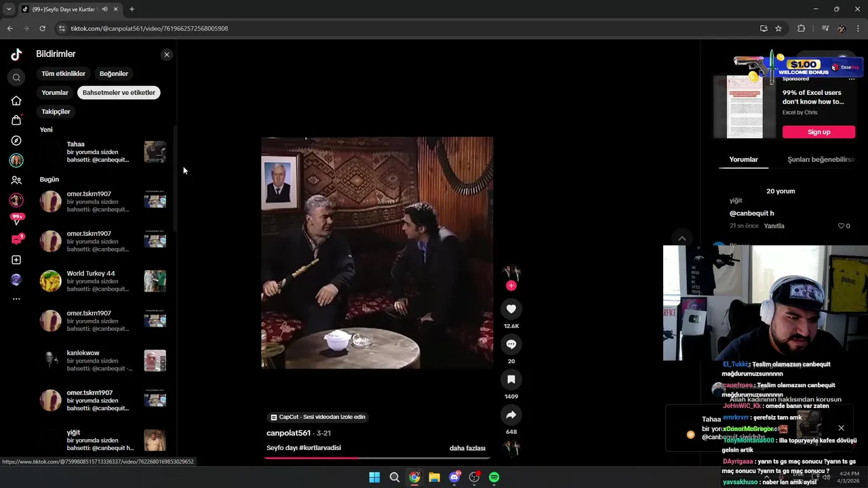
Task: Open the Friends people icon in sidebar
Action: click(x=16, y=180)
